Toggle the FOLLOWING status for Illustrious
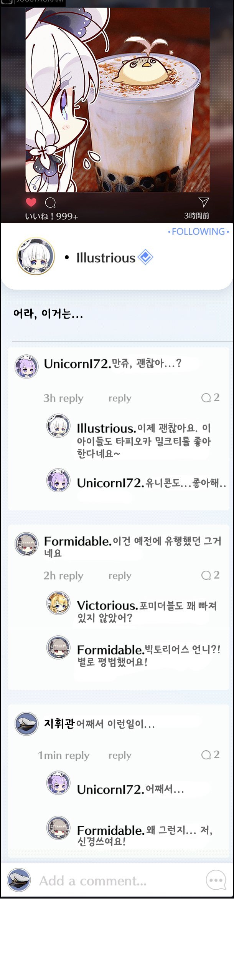 coord(199,232)
